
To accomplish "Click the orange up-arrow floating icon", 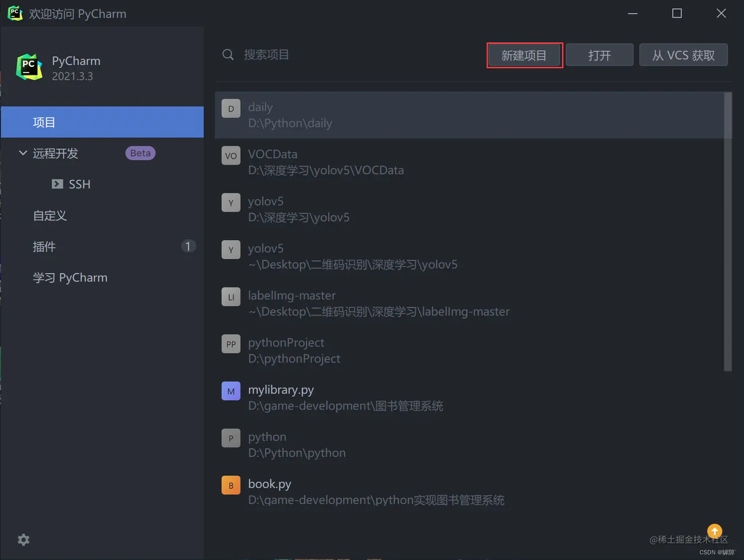I will tap(714, 531).
